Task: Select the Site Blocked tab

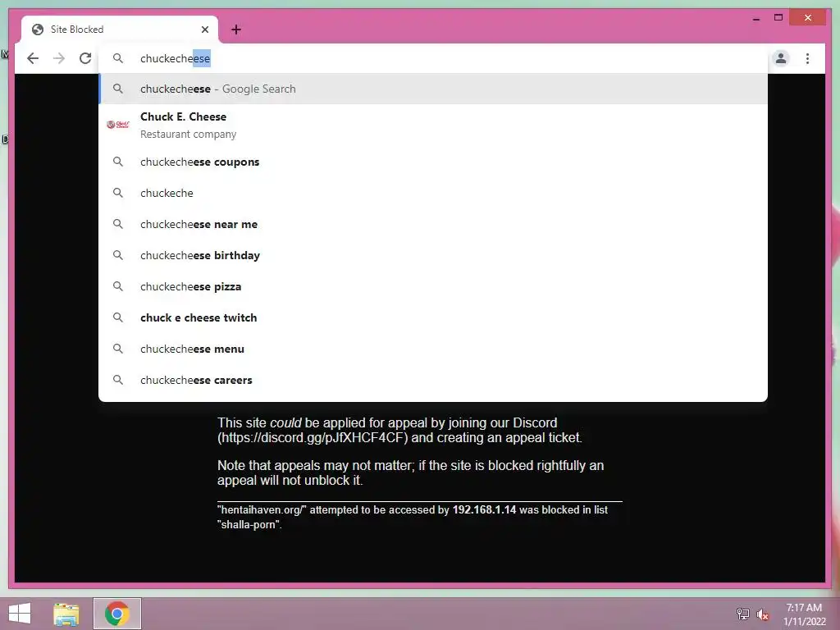Action: pyautogui.click(x=120, y=30)
